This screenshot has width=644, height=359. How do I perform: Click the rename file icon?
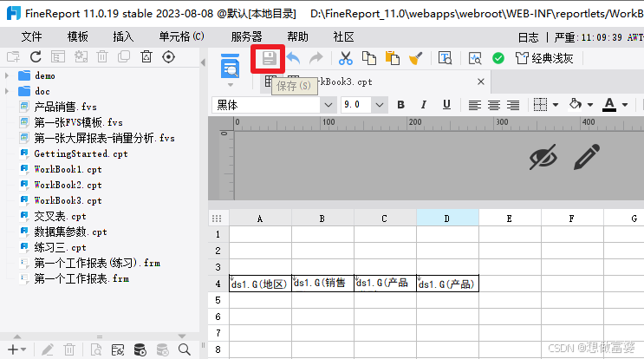[57, 56]
